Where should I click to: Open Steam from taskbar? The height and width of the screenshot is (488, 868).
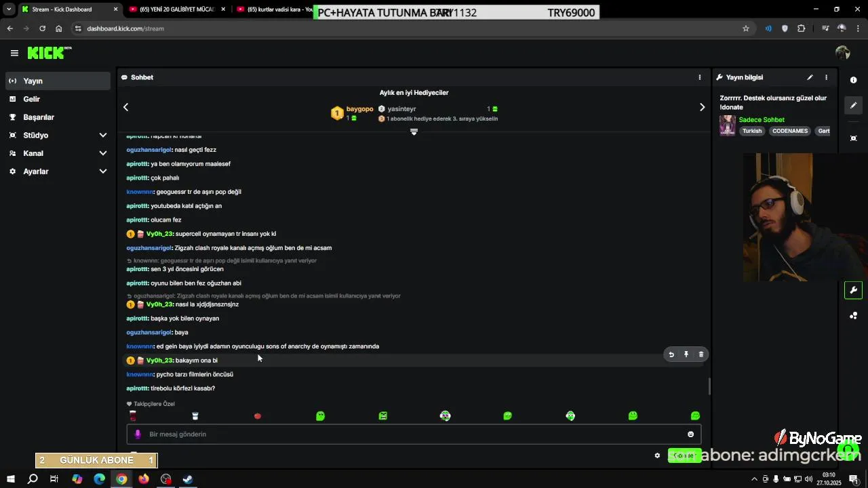click(188, 479)
